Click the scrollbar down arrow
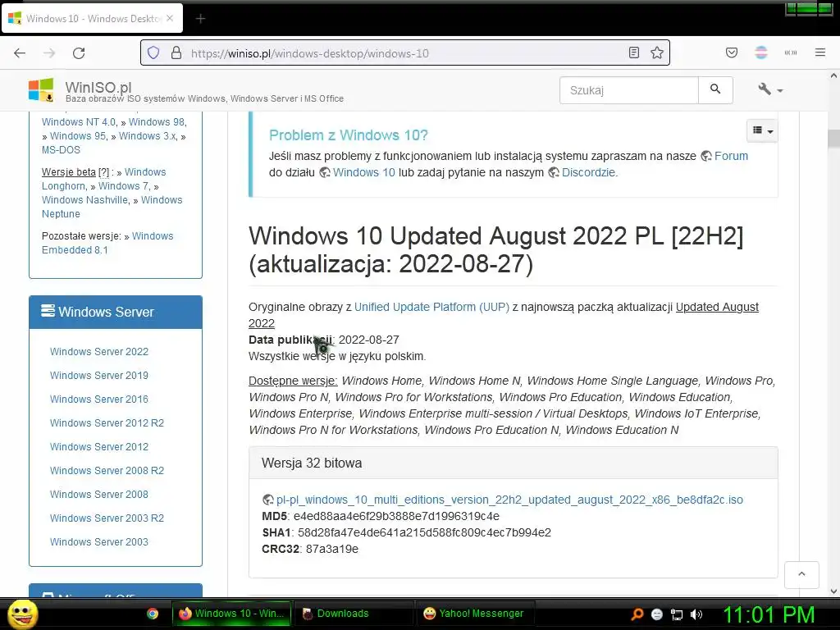Viewport: 840px width, 630px height. (833, 591)
